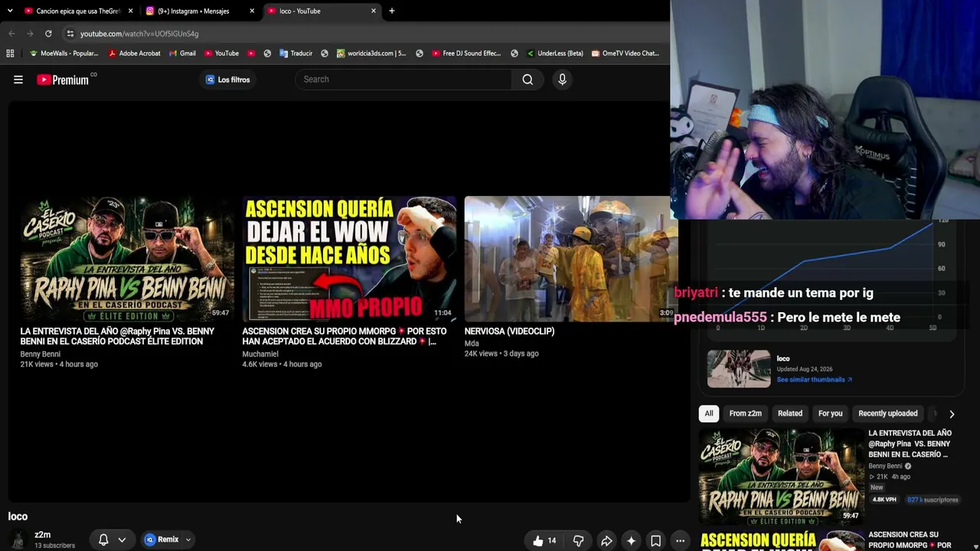Reload the page in the browser

coord(48,34)
